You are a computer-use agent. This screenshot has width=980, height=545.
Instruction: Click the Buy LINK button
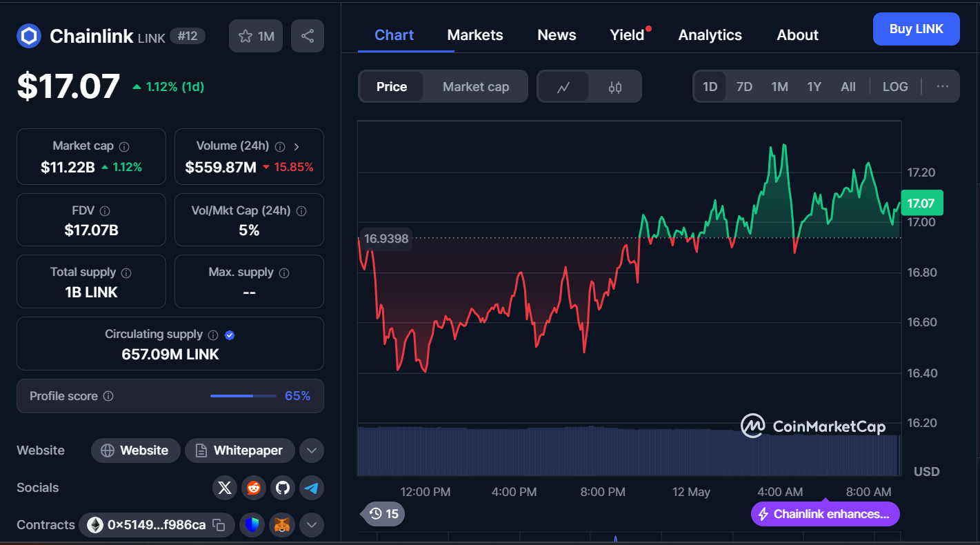click(916, 29)
